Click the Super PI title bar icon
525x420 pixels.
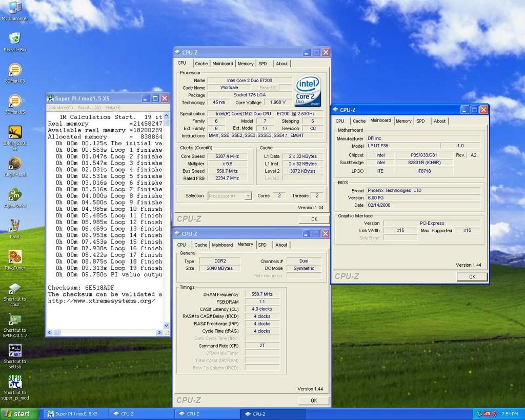click(x=50, y=98)
